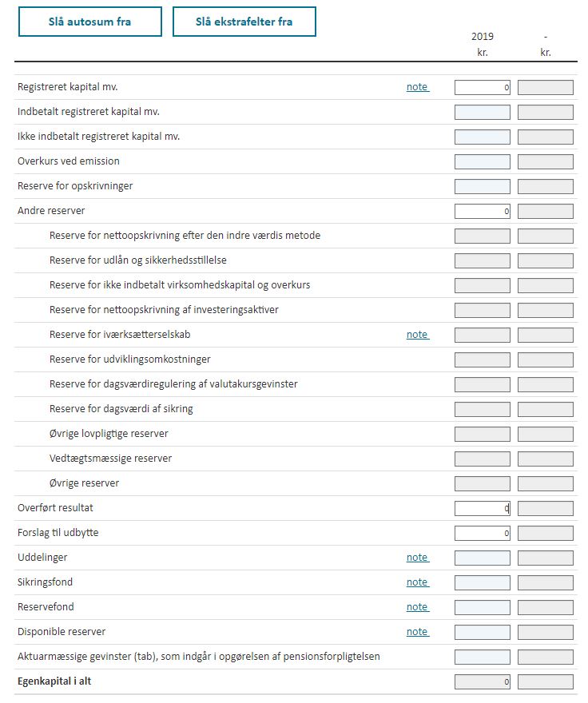This screenshot has height=703, width=588.
Task: Click the 'Slå ekstrafelter fra' button
Action: (244, 22)
